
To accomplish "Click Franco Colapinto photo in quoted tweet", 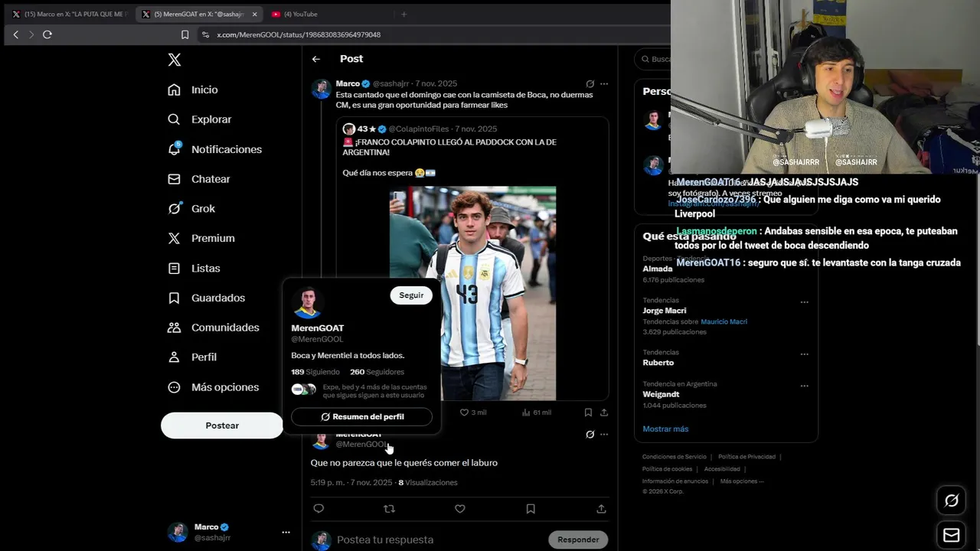I will click(472, 293).
